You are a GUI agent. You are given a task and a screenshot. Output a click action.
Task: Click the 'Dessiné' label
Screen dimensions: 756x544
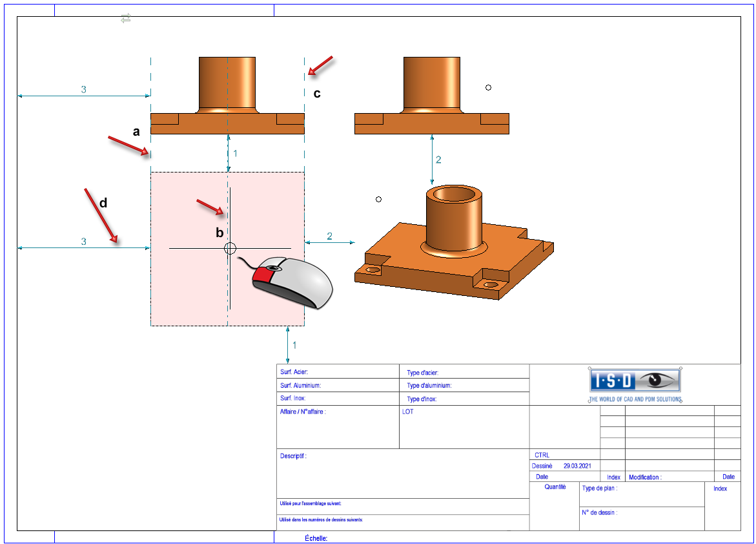click(x=542, y=466)
